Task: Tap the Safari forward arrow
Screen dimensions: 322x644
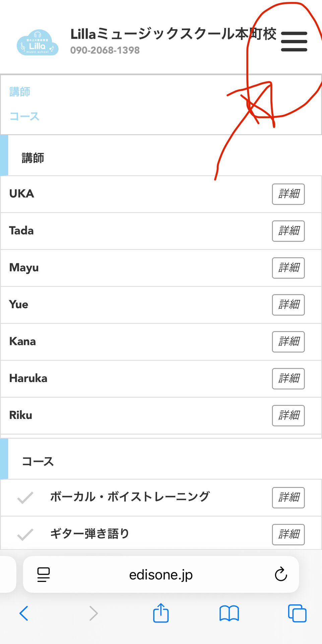Action: click(x=93, y=613)
